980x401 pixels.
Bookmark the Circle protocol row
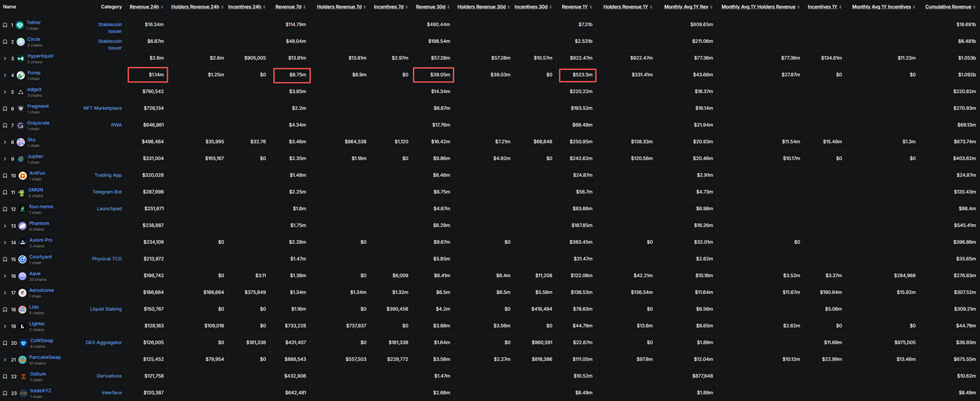(5, 42)
